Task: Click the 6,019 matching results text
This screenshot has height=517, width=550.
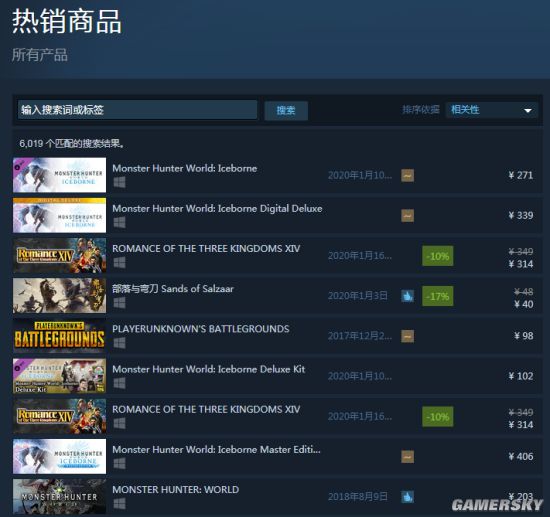Action: click(72, 143)
